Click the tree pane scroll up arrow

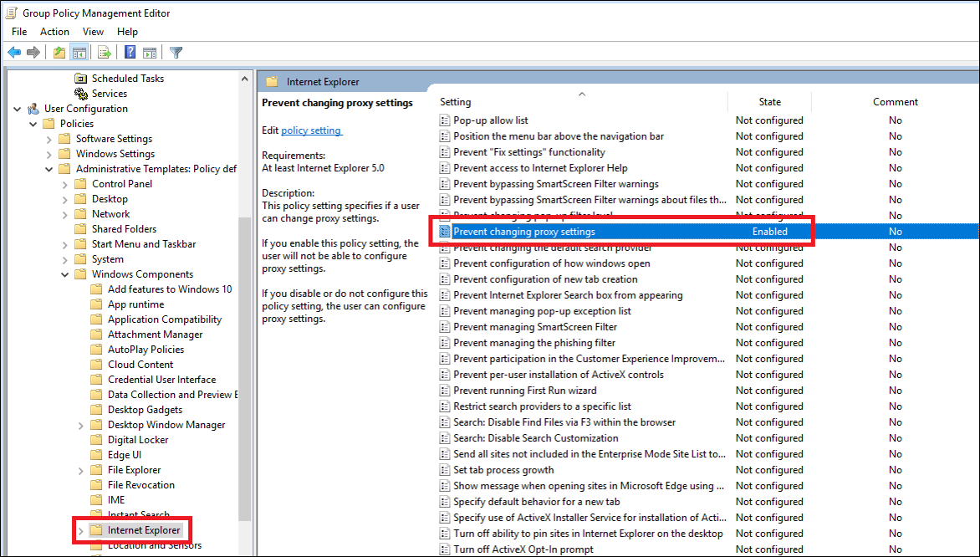(244, 78)
